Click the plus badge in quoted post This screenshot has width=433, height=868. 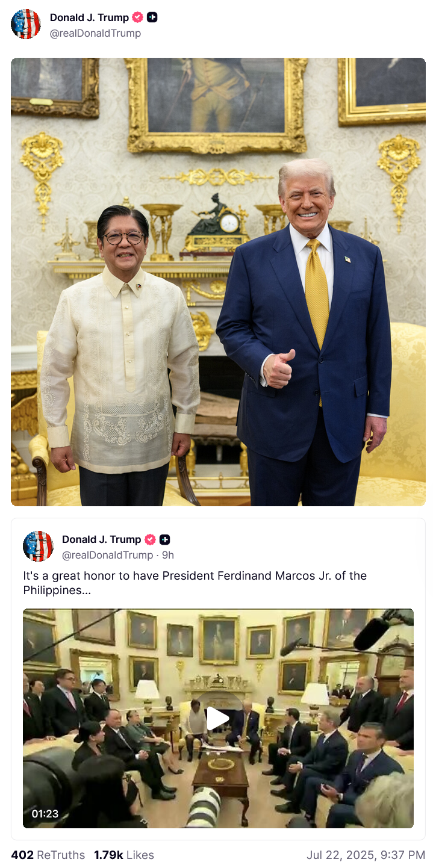click(x=164, y=539)
